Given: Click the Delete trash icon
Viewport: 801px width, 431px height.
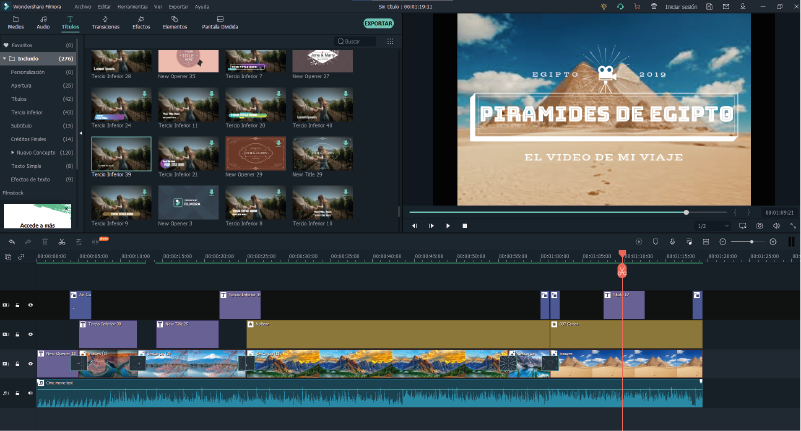Looking at the screenshot, I should 45,242.
